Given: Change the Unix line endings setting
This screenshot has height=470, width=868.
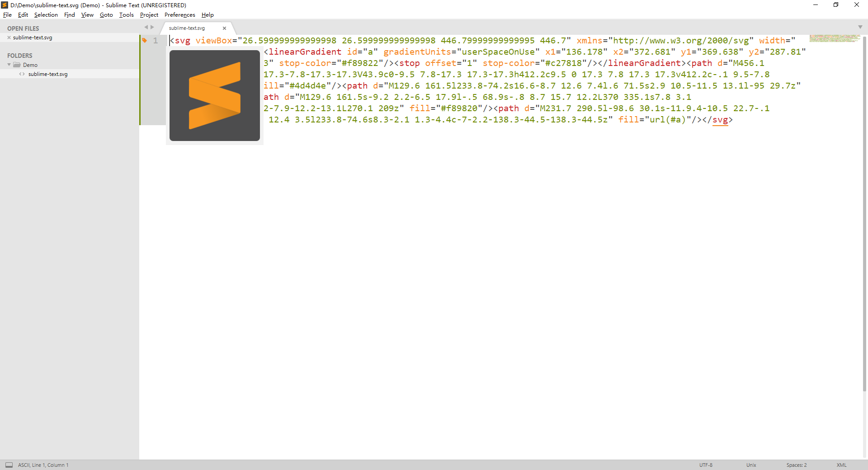Looking at the screenshot, I should [x=751, y=465].
